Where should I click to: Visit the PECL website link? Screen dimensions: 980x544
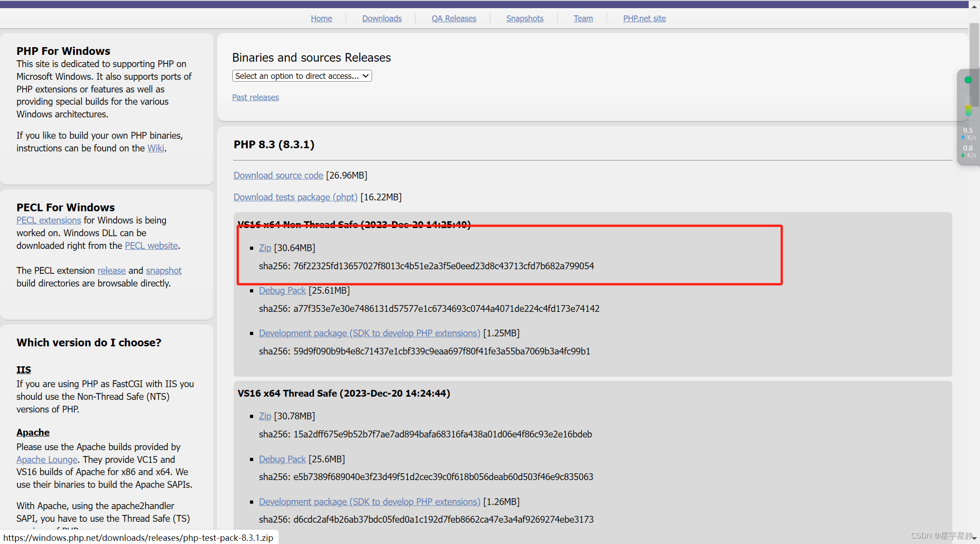coord(151,246)
